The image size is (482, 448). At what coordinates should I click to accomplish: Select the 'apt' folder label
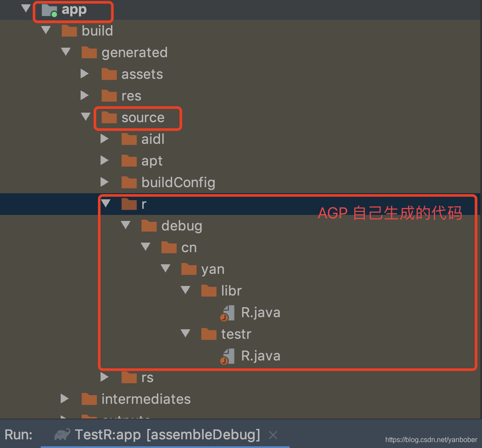tap(152, 161)
